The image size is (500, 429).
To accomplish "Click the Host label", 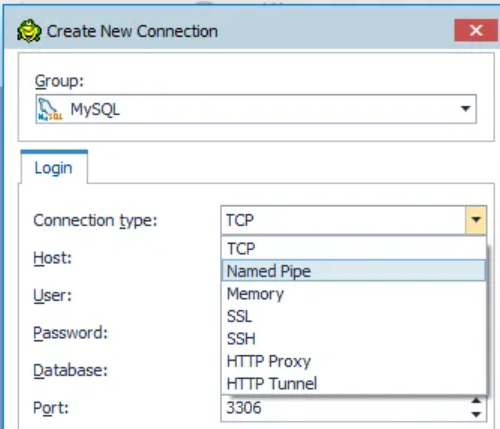I will point(53,258).
